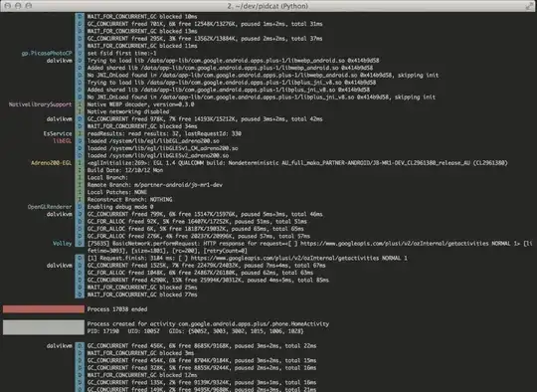Click the line 'Local Patches: NONE'

click(117, 192)
